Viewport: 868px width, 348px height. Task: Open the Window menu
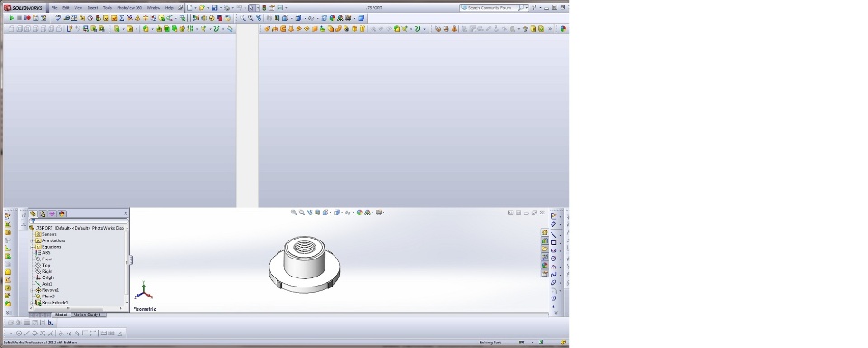[154, 8]
